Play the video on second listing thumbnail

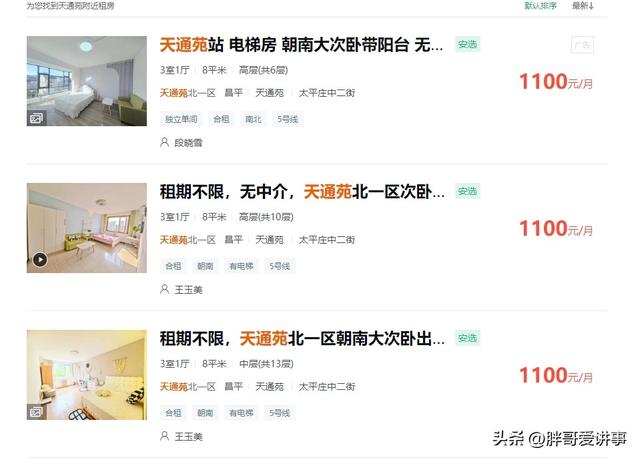(x=40, y=260)
